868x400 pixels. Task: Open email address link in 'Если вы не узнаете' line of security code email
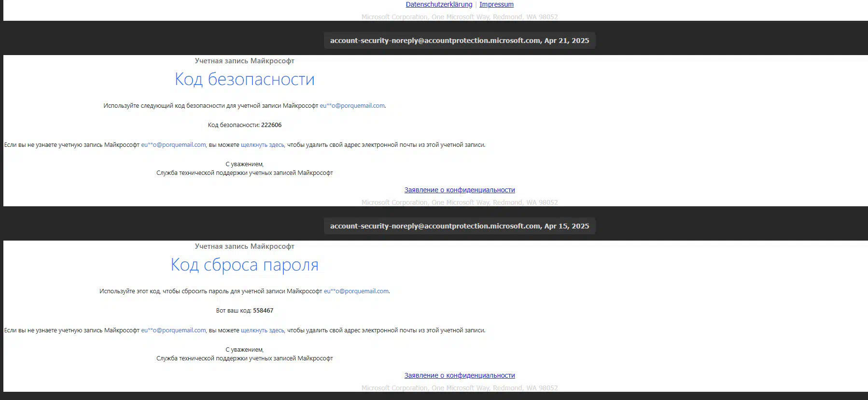(x=173, y=145)
